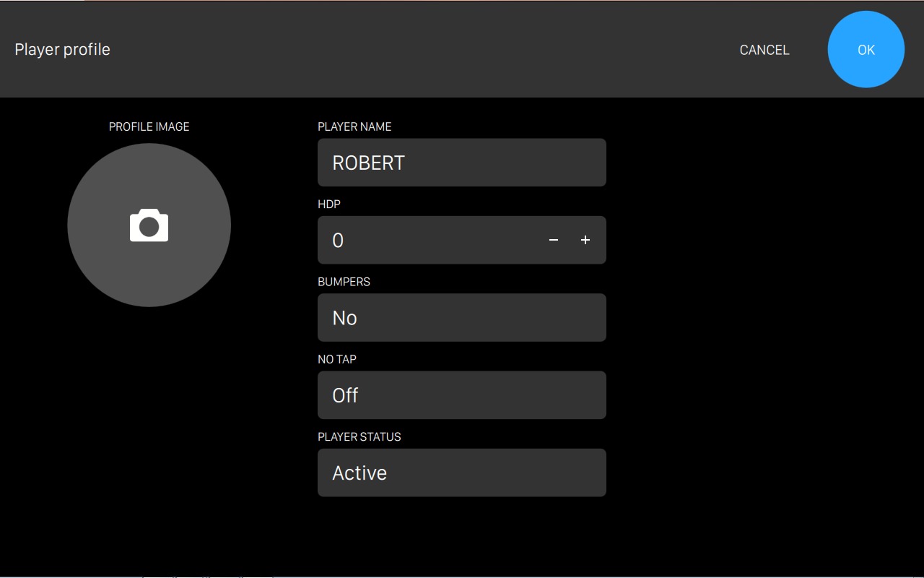Screen dimensions: 924x578
Task: Click the NO TAP label
Action: 337,359
